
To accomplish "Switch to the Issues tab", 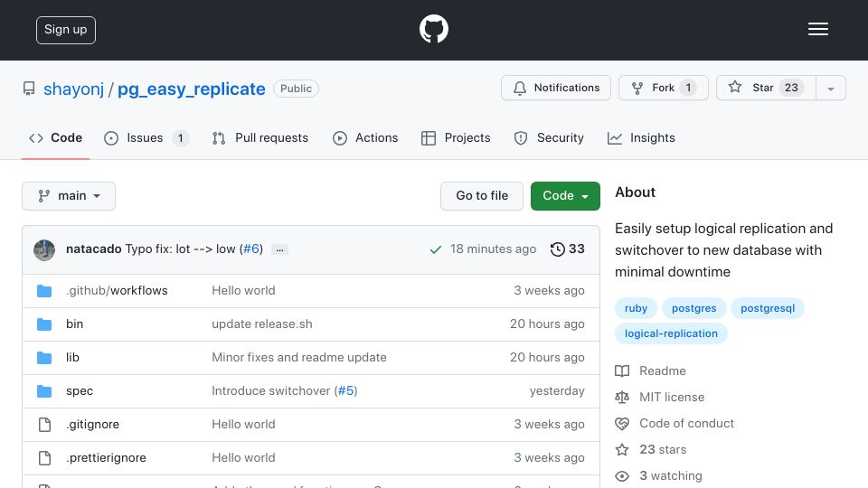I will 146,137.
